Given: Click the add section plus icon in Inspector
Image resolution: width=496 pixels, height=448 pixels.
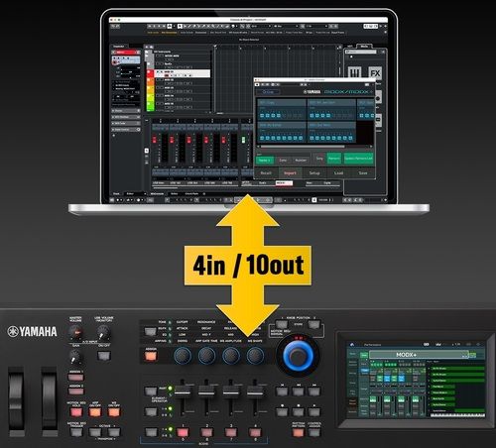Looking at the screenshot, I should pyautogui.click(x=114, y=136).
